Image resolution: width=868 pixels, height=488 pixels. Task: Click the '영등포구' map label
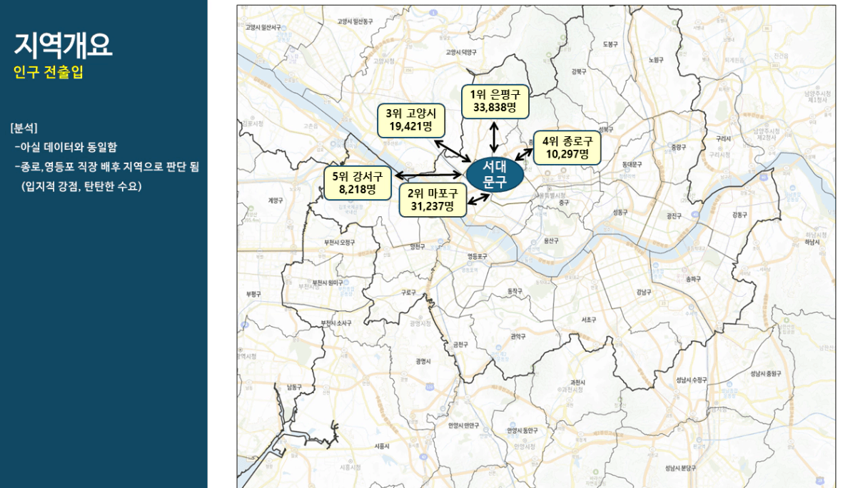coord(478,255)
